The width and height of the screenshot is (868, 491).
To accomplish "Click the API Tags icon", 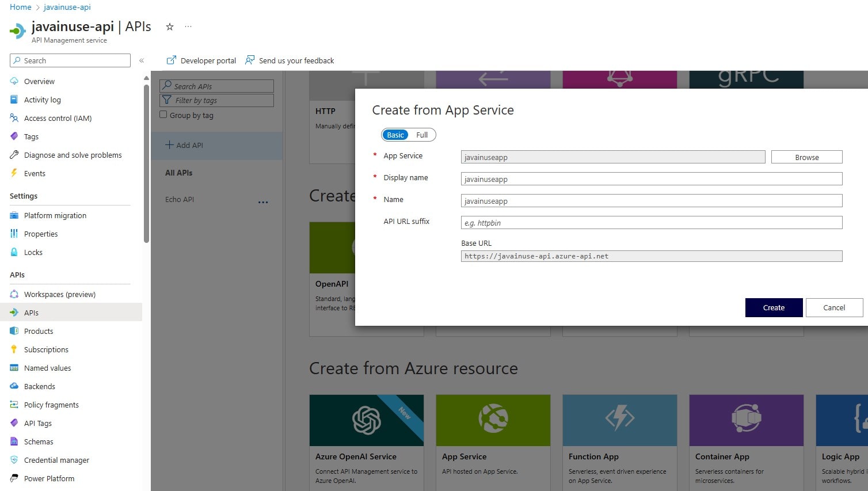I will (14, 423).
